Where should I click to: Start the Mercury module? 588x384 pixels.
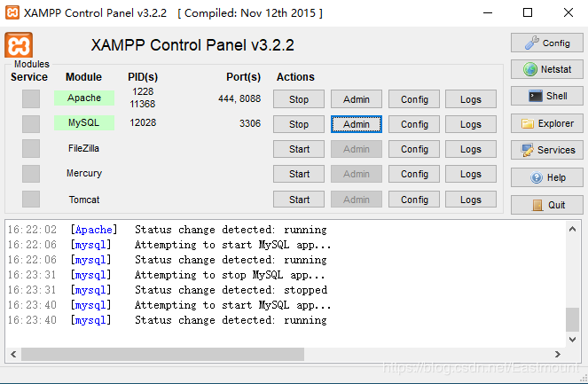pyautogui.click(x=299, y=174)
